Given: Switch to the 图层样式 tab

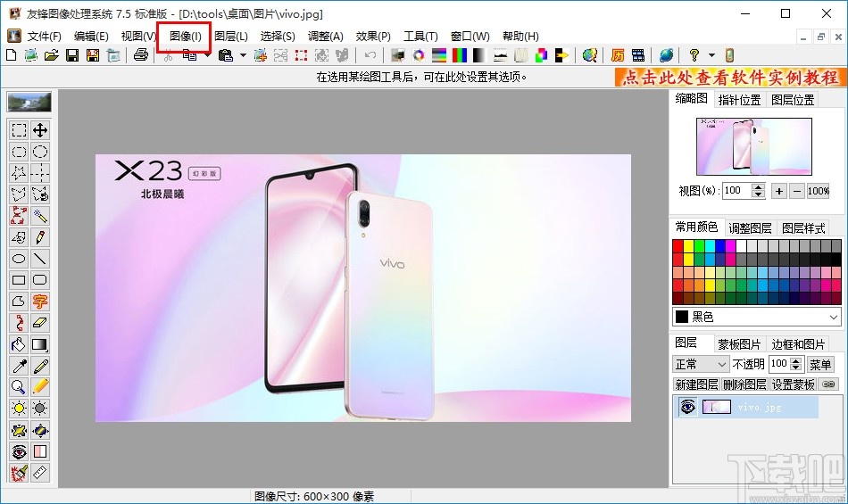Looking at the screenshot, I should pos(803,228).
